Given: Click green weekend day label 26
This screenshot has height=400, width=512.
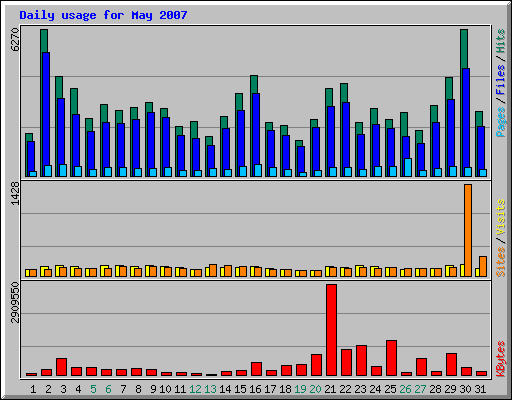Looking at the screenshot, I should 405,389.
